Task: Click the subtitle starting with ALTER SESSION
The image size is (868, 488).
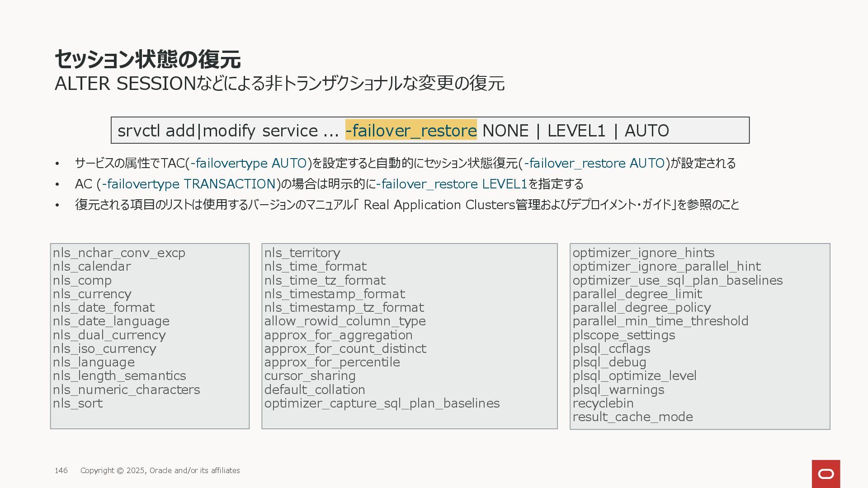Action: coord(279,84)
